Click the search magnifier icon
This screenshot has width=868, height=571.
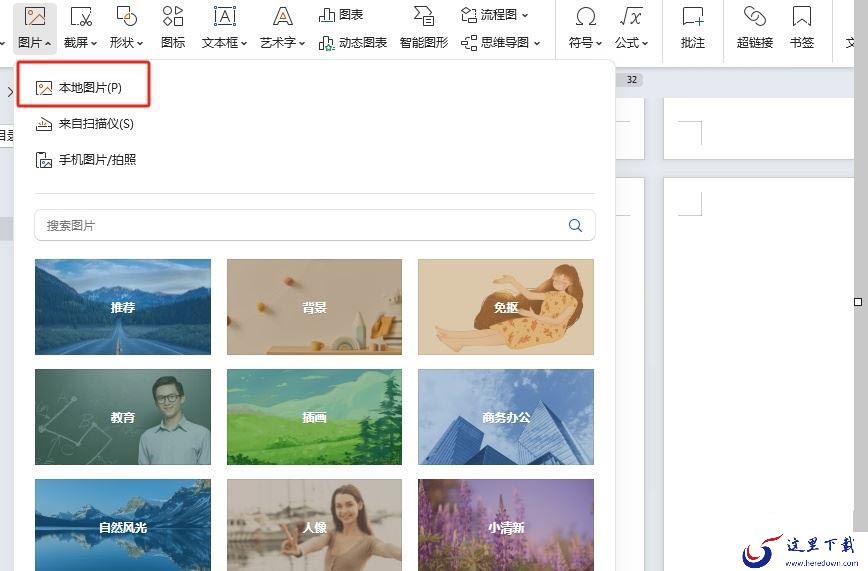click(575, 225)
